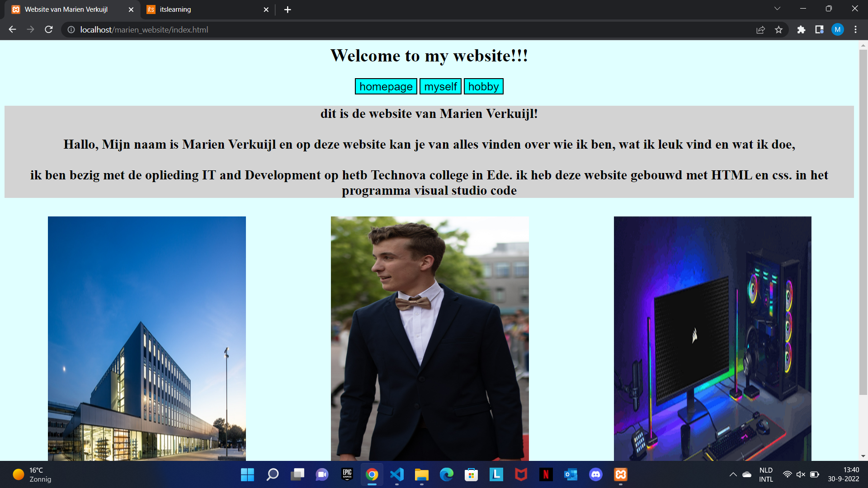Open the Chrome three-dot menu
The height and width of the screenshot is (488, 868).
[x=855, y=30]
